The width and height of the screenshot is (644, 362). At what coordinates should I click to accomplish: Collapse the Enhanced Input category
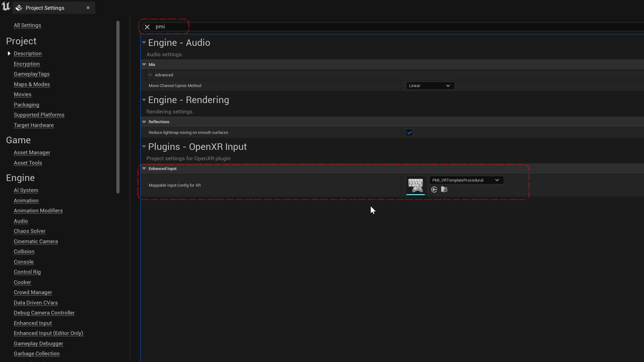[144, 169]
